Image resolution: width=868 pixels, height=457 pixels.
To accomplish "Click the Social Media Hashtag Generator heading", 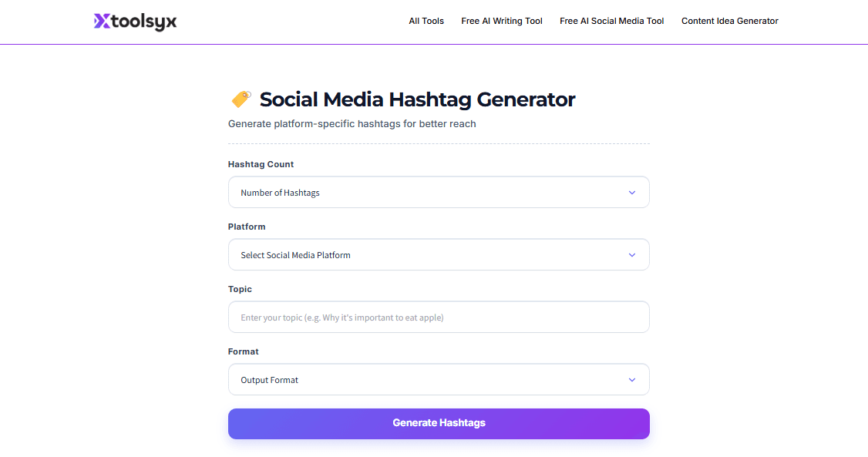I will [417, 99].
